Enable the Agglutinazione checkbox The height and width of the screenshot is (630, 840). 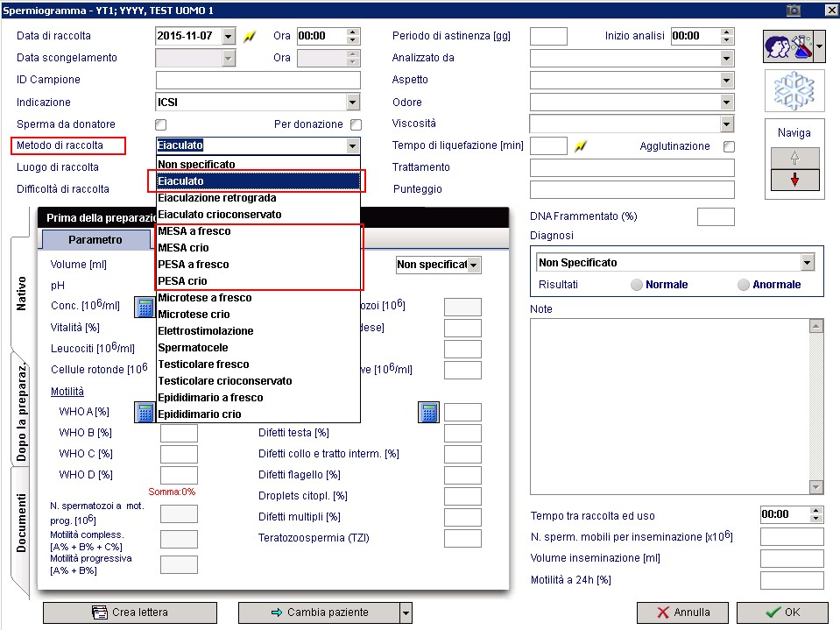click(729, 147)
